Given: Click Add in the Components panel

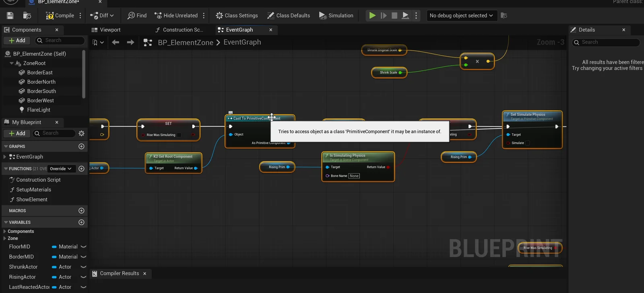Looking at the screenshot, I should (17, 41).
